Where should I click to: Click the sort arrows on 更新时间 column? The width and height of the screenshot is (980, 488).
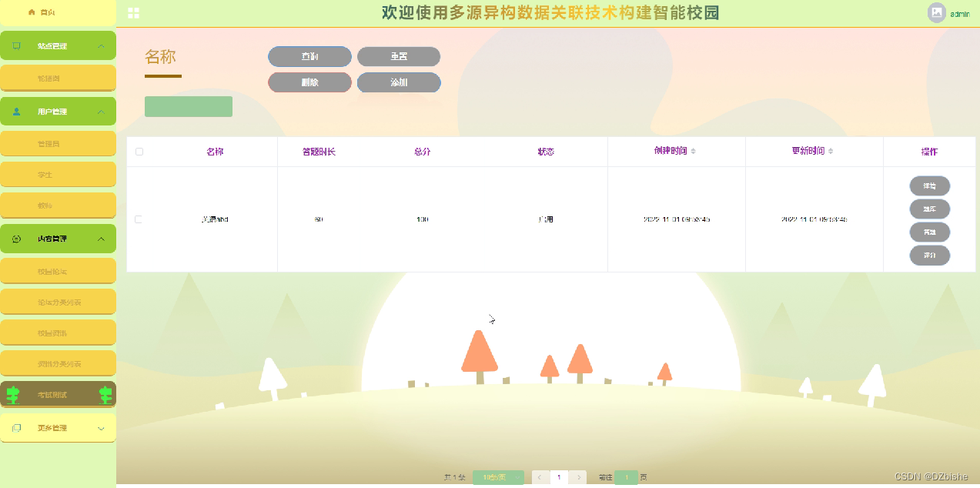[x=831, y=152]
